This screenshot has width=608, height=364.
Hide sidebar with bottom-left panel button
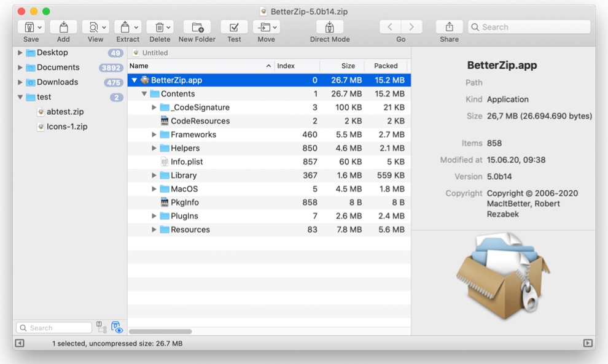coord(20,343)
